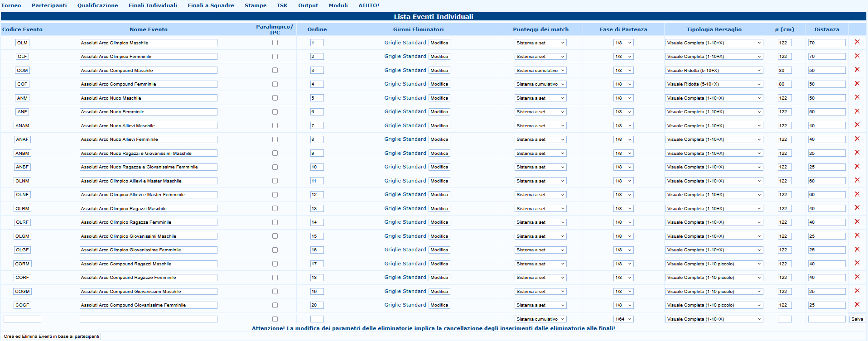
Task: Toggle Paralimpico checkbox for OLGM event
Action: [275, 236]
